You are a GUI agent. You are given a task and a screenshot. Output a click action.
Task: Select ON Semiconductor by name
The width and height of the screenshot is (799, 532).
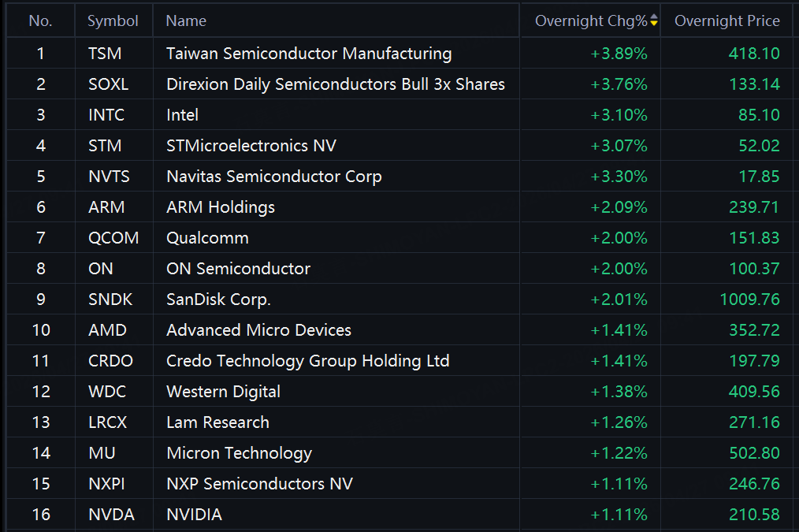click(x=238, y=269)
